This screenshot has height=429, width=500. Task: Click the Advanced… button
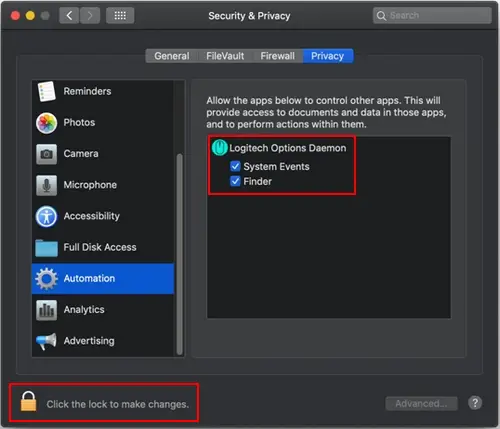click(x=421, y=404)
